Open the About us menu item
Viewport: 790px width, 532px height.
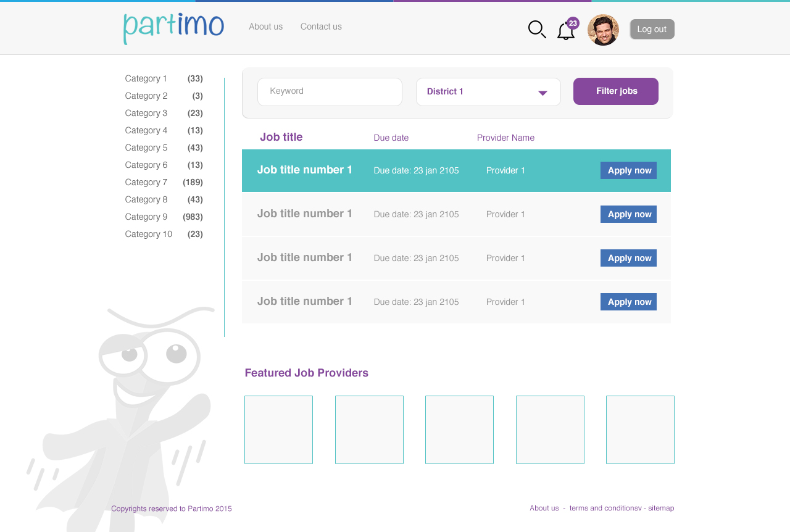[265, 27]
